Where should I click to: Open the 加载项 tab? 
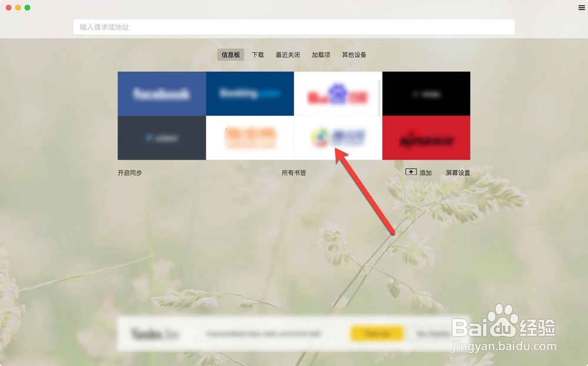click(321, 54)
